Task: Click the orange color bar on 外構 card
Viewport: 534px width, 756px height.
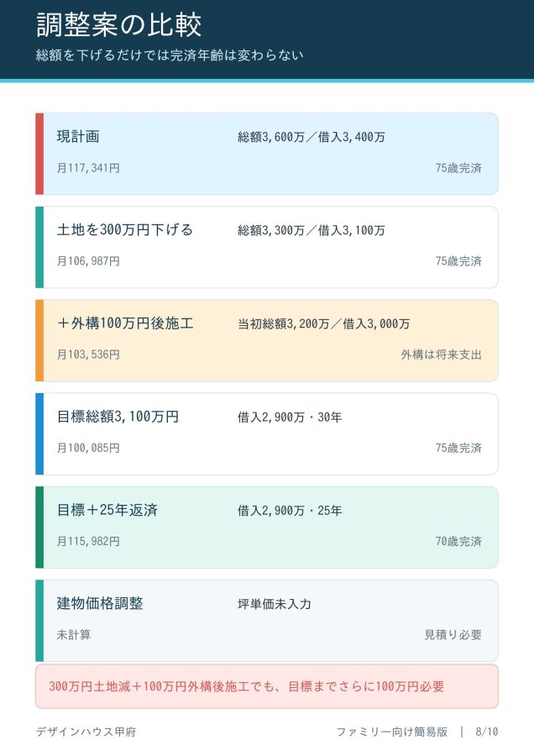Action: [x=39, y=340]
